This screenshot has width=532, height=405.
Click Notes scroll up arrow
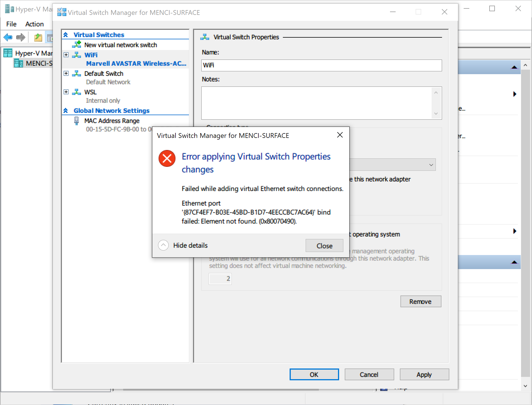[x=436, y=92]
